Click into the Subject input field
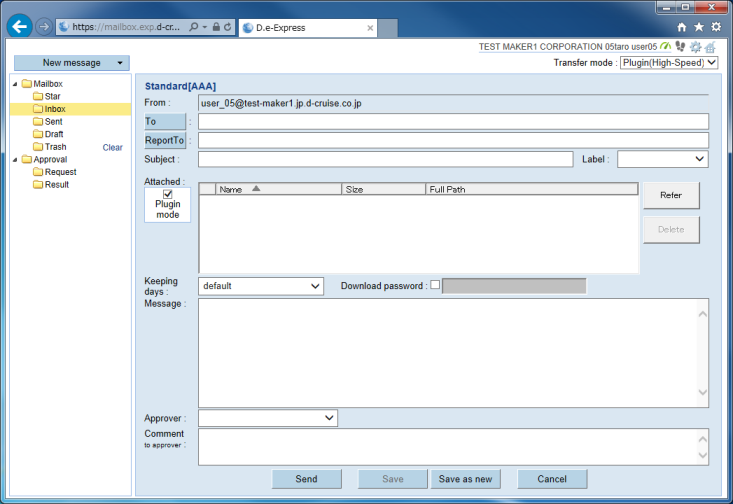The width and height of the screenshot is (733, 504). (385, 159)
